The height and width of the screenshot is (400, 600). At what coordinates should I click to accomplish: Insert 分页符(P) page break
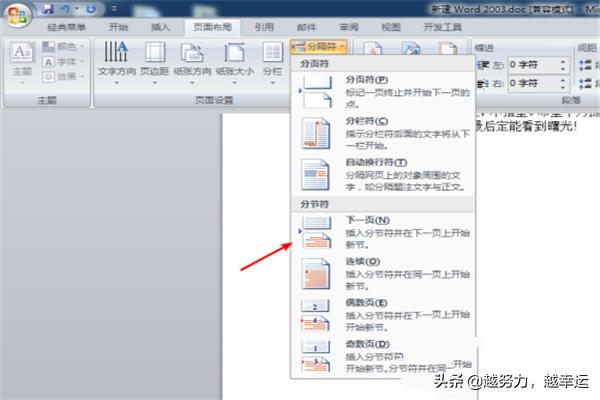tap(383, 92)
